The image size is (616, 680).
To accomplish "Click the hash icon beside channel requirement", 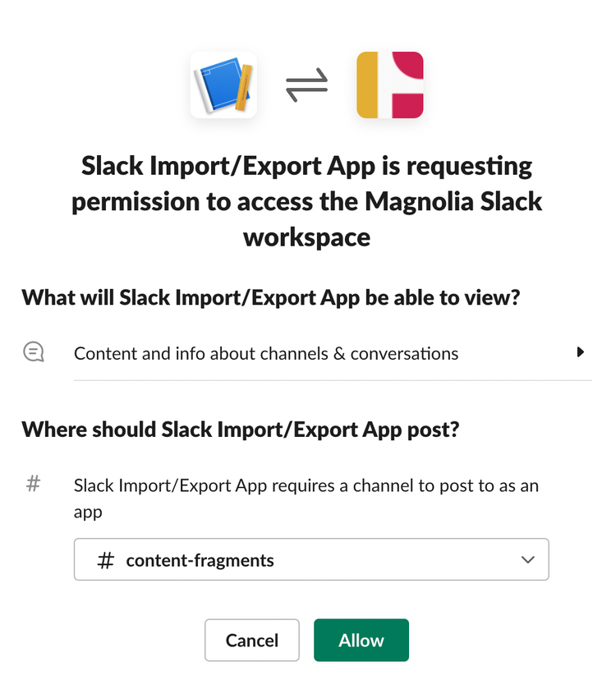I will pyautogui.click(x=34, y=484).
